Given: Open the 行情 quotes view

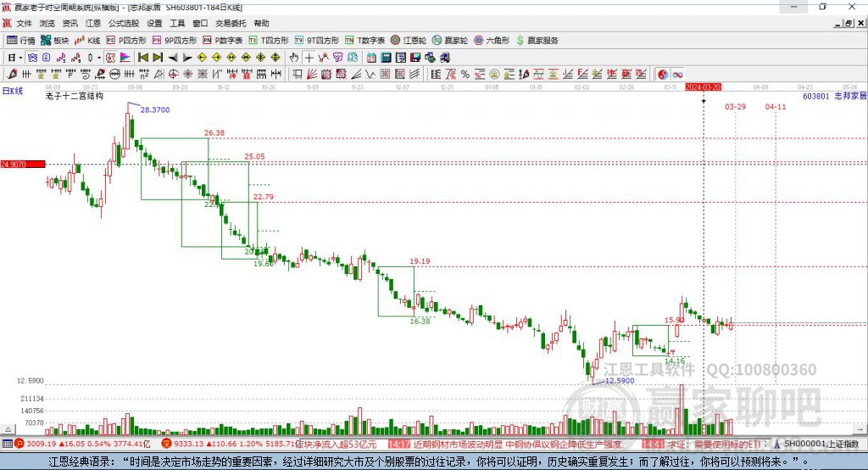Looking at the screenshot, I should [21, 41].
